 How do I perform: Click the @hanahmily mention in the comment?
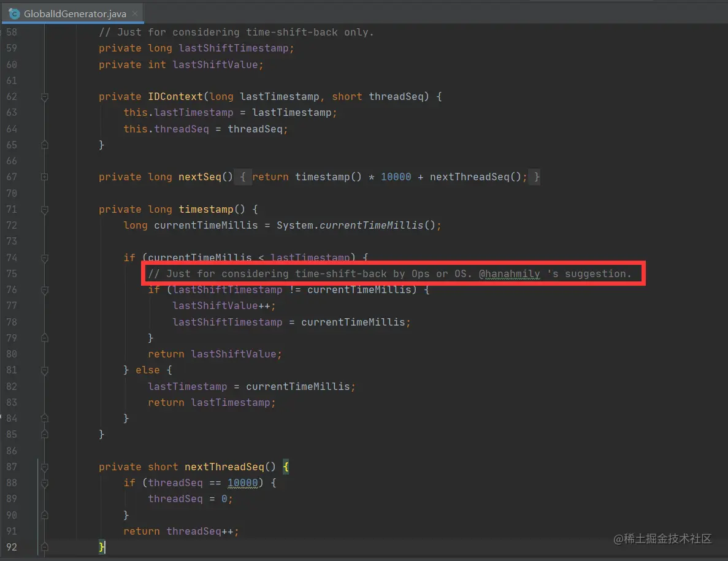[x=509, y=274]
